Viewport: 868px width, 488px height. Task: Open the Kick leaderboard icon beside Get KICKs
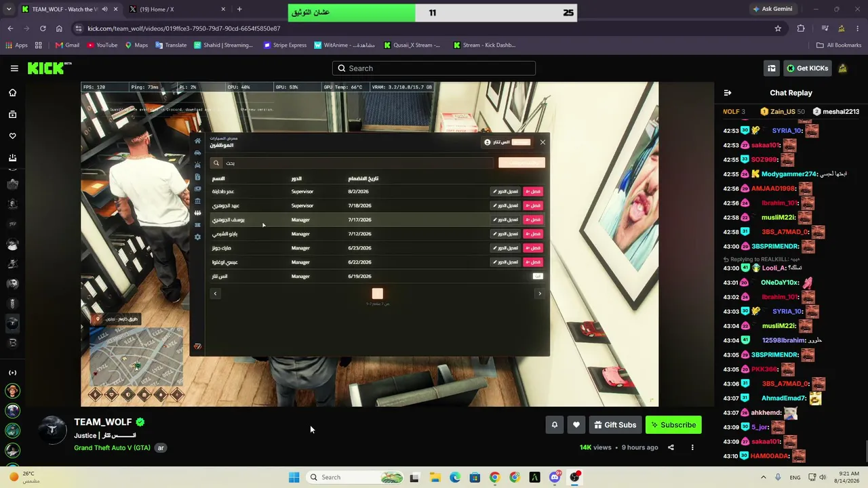[x=772, y=68]
